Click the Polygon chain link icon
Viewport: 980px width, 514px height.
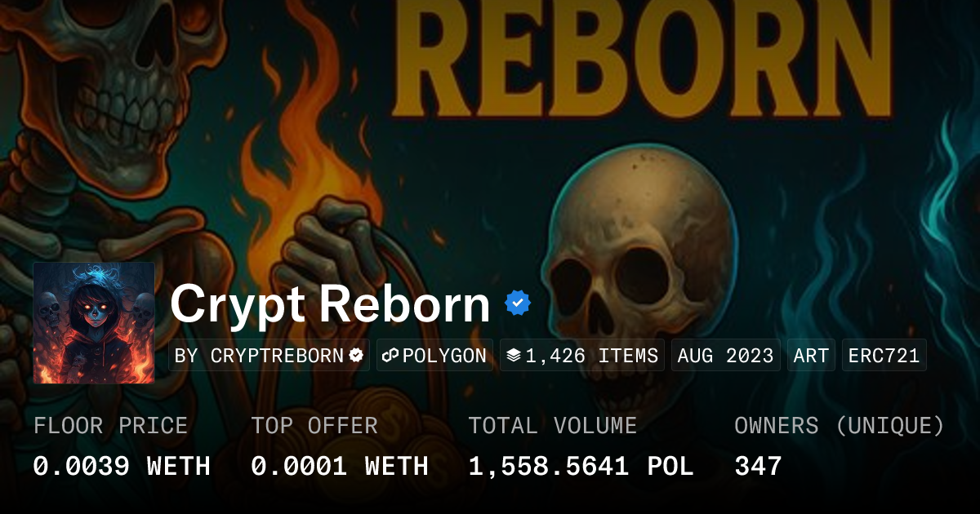[x=390, y=356]
